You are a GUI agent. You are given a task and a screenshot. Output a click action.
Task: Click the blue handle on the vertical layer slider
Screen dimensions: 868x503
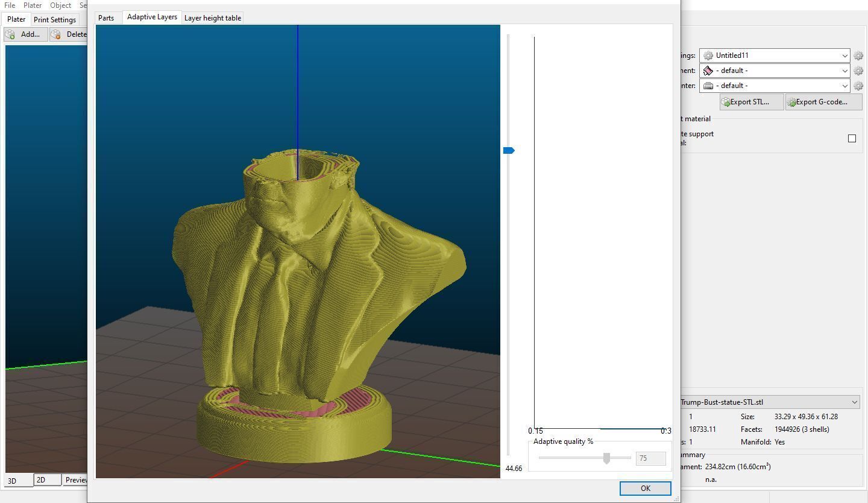click(509, 150)
